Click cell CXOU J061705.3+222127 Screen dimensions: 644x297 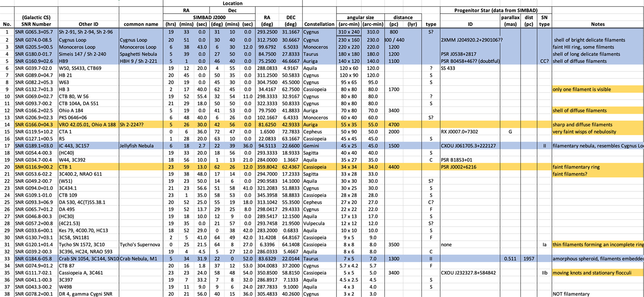coord(470,145)
